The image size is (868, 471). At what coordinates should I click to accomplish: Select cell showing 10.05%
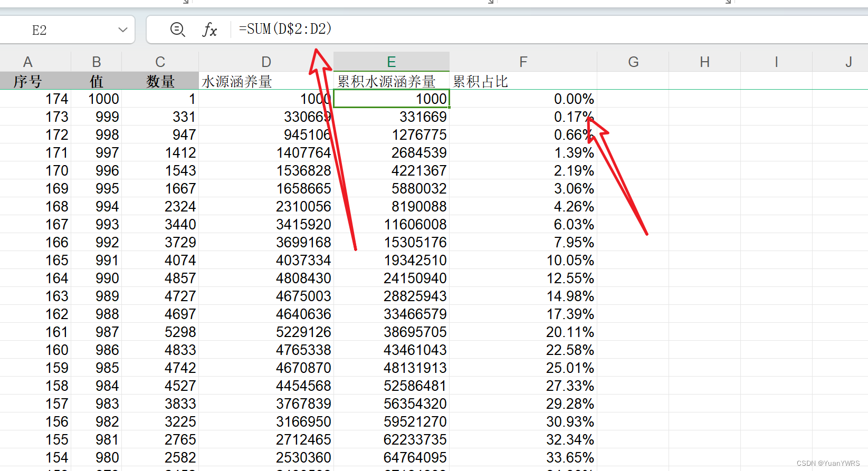coord(523,260)
